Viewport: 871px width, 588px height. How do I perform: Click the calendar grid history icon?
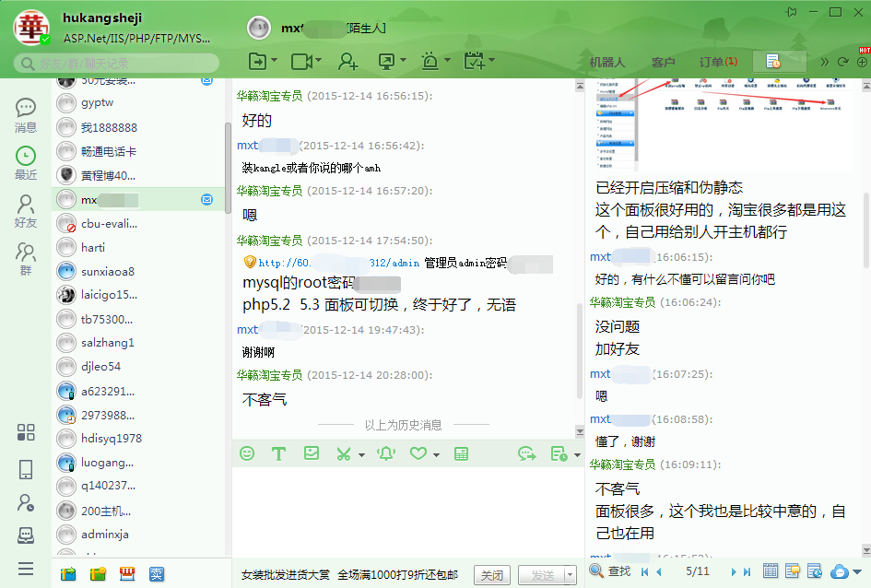click(x=771, y=570)
